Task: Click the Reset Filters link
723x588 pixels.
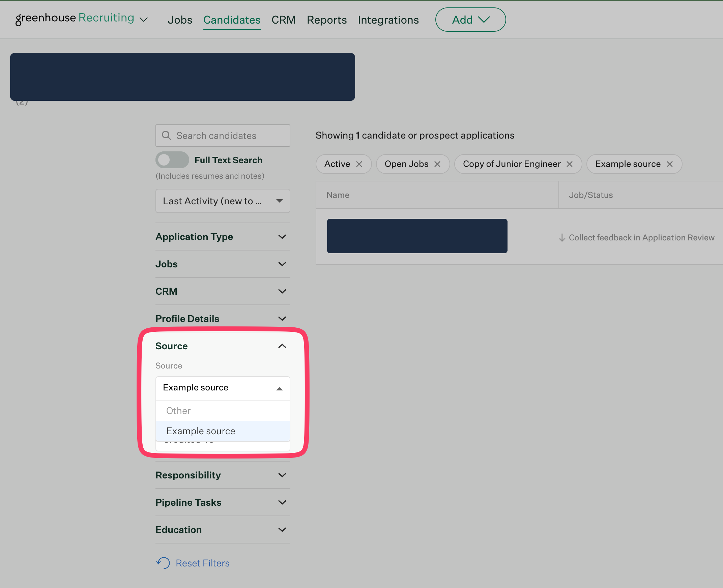Action: coord(202,563)
